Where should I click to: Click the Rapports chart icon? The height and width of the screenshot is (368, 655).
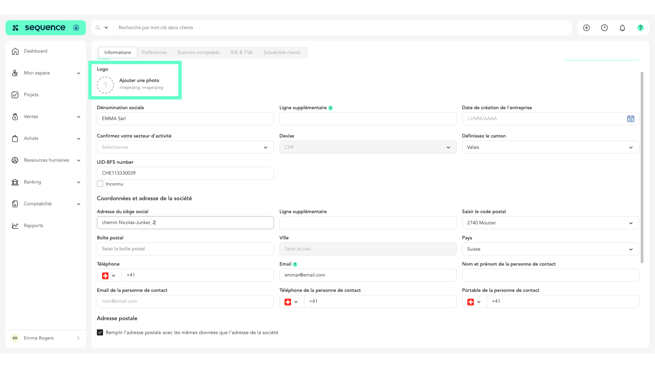point(15,226)
